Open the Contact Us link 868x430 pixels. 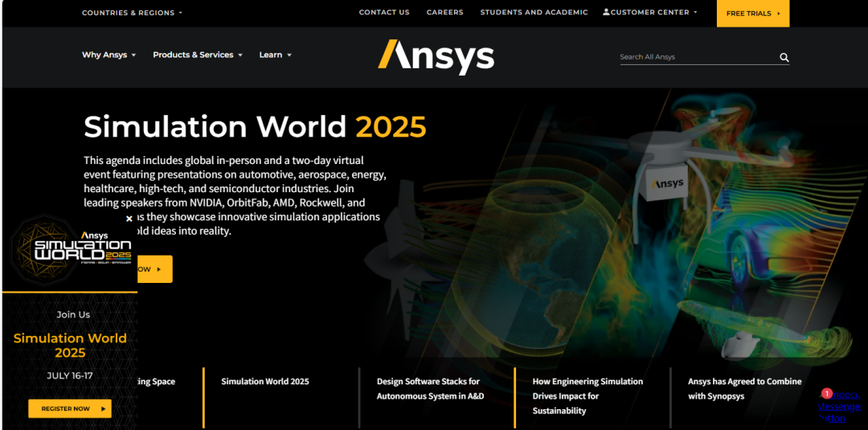384,12
